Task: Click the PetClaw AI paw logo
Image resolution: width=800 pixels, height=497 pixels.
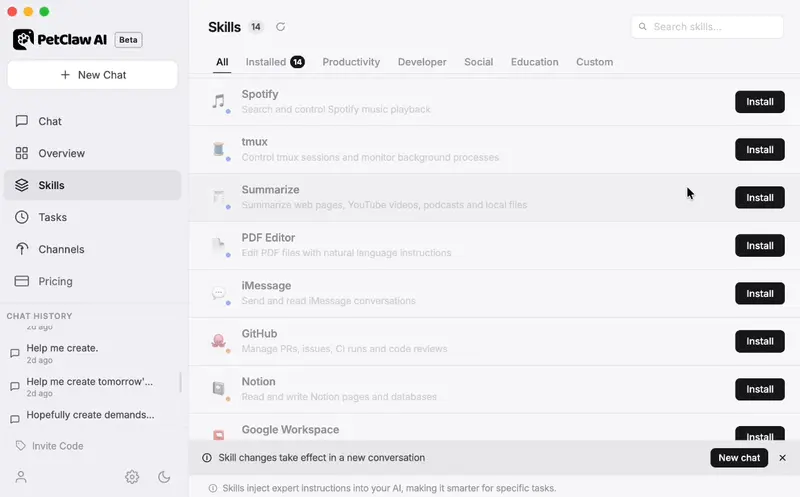Action: point(23,39)
